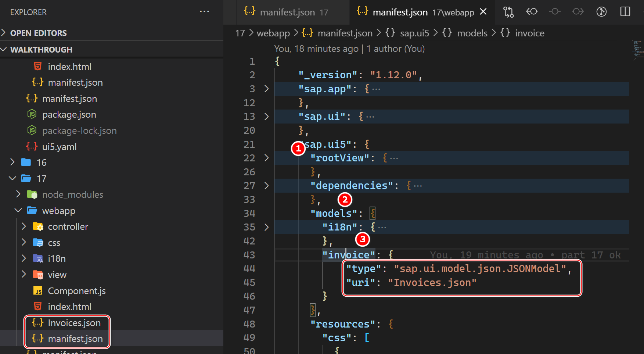
Task: Open the models breadcrumb item
Action: coord(472,33)
